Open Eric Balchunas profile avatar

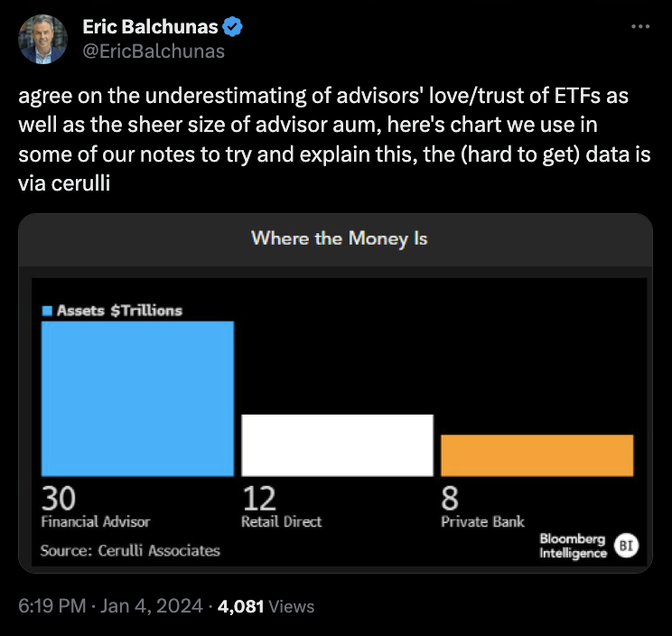[x=42, y=40]
